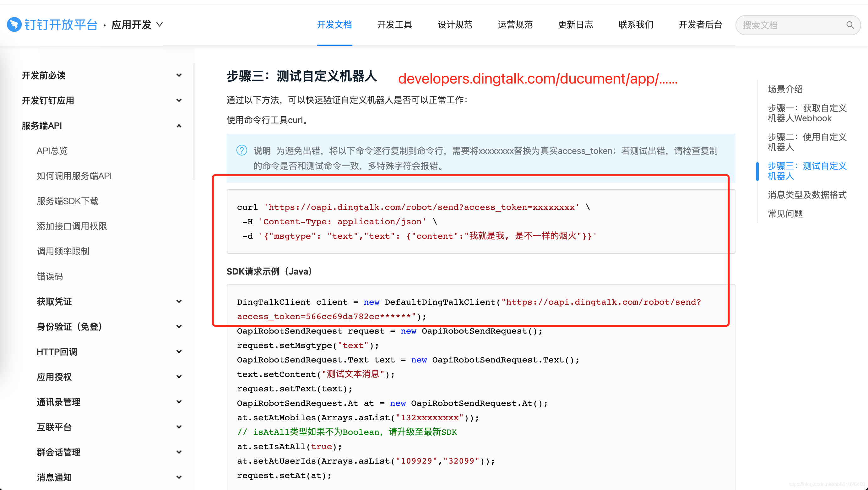Open 服务端SDK下载 page

pos(68,201)
